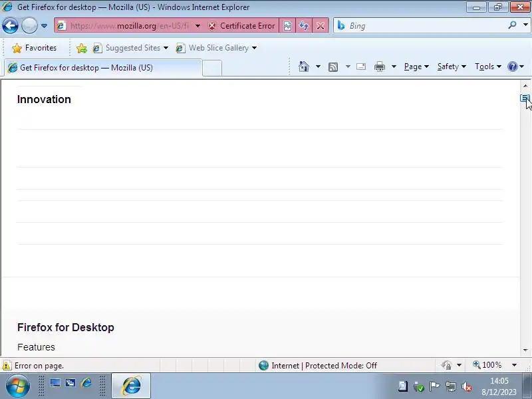Click the Print icon
The width and height of the screenshot is (532, 399).
pyautogui.click(x=380, y=66)
